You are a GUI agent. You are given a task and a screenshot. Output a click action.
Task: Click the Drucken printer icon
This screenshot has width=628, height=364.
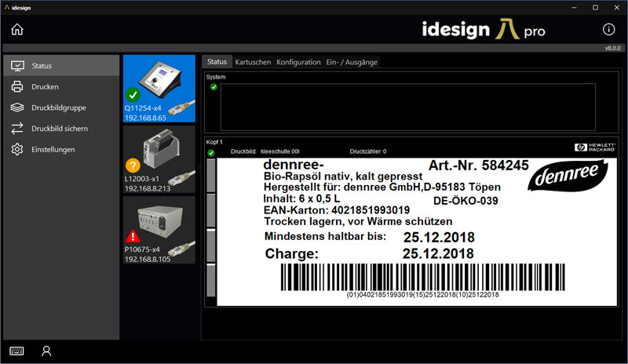(x=17, y=86)
